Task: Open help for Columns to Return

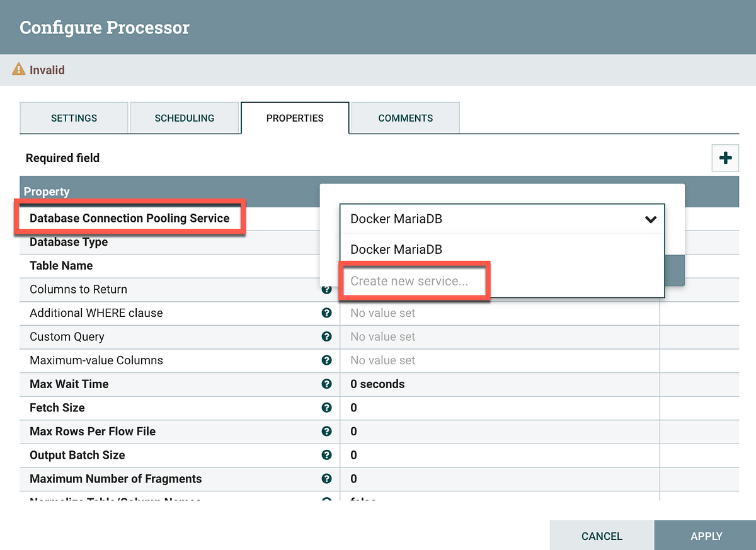Action: tap(326, 289)
